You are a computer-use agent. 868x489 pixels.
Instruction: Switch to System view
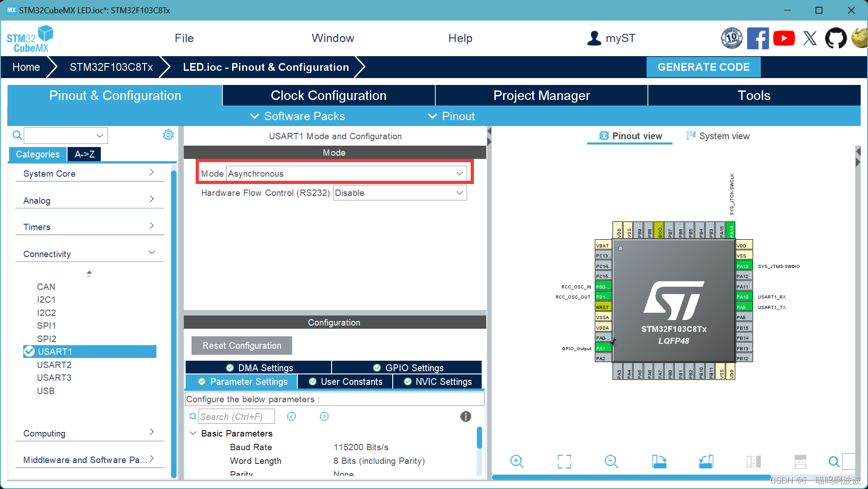point(718,136)
